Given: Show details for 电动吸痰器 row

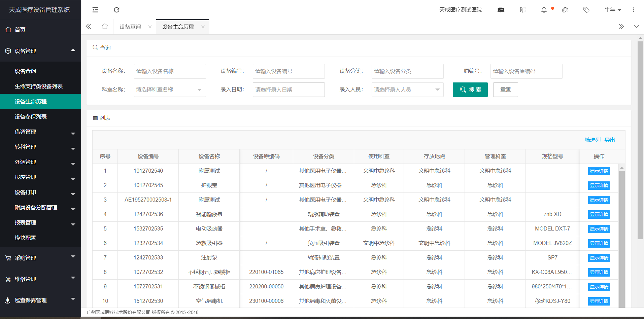Looking at the screenshot, I should coord(599,229).
